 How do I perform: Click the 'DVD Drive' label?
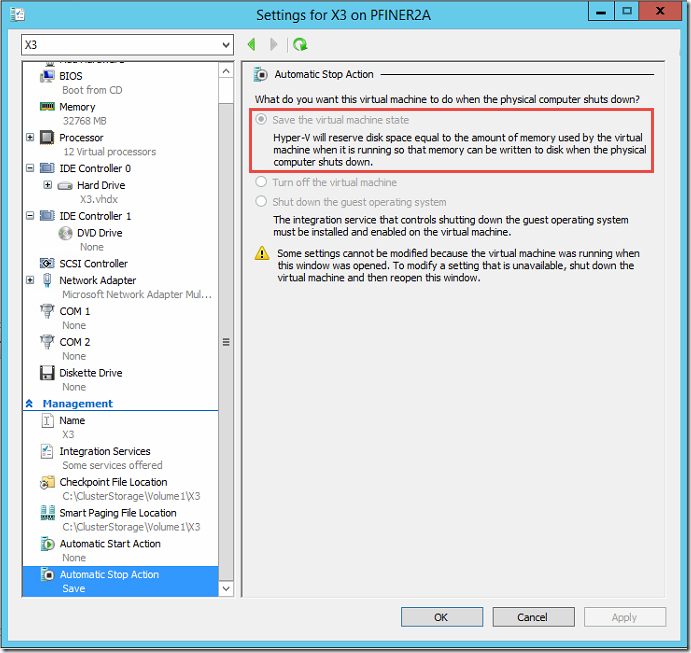click(100, 233)
